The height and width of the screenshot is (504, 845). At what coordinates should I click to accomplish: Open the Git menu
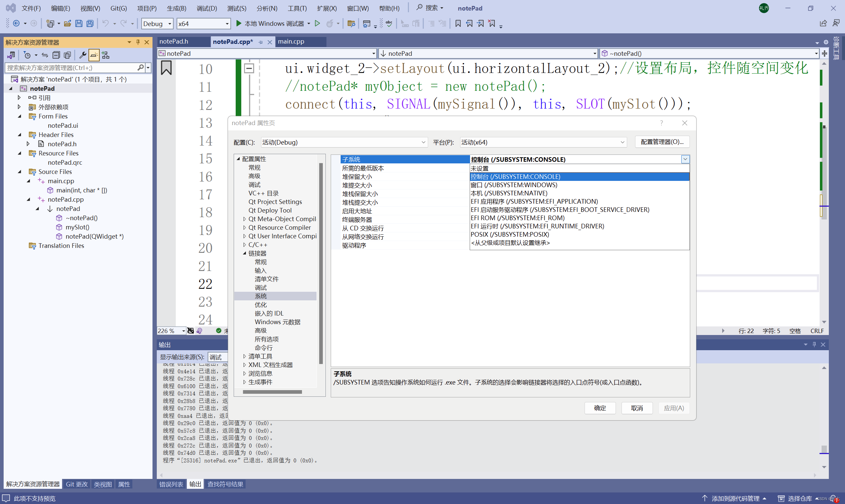[x=118, y=8]
